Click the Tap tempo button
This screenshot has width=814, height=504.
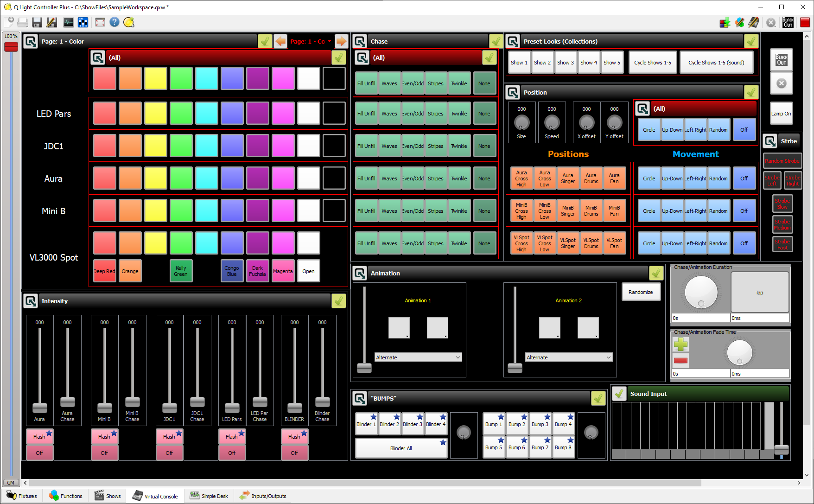pyautogui.click(x=759, y=293)
